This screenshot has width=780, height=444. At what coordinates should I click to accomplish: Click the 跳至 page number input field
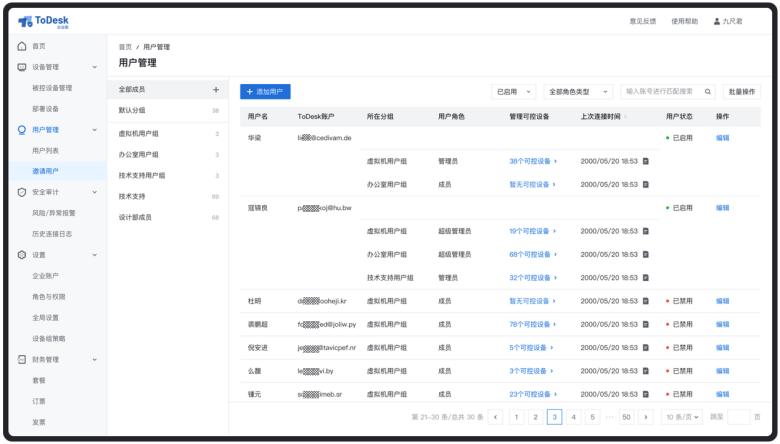[x=738, y=417]
